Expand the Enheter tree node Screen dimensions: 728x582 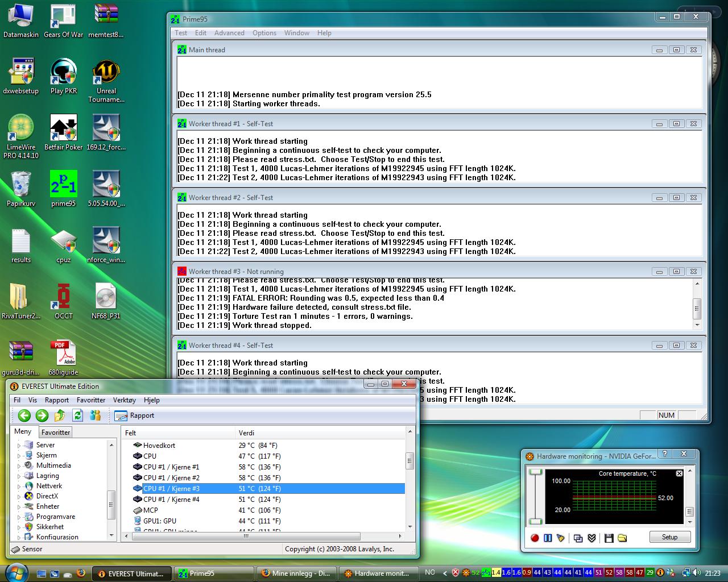coord(19,507)
